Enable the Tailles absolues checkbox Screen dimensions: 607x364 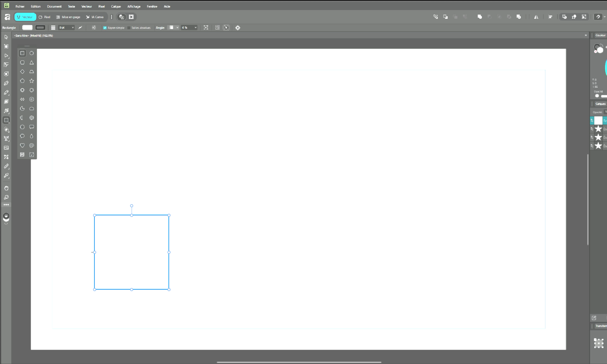click(x=129, y=28)
